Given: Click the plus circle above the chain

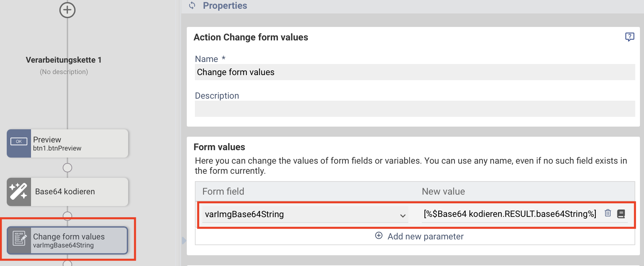Looking at the screenshot, I should coord(67,10).
